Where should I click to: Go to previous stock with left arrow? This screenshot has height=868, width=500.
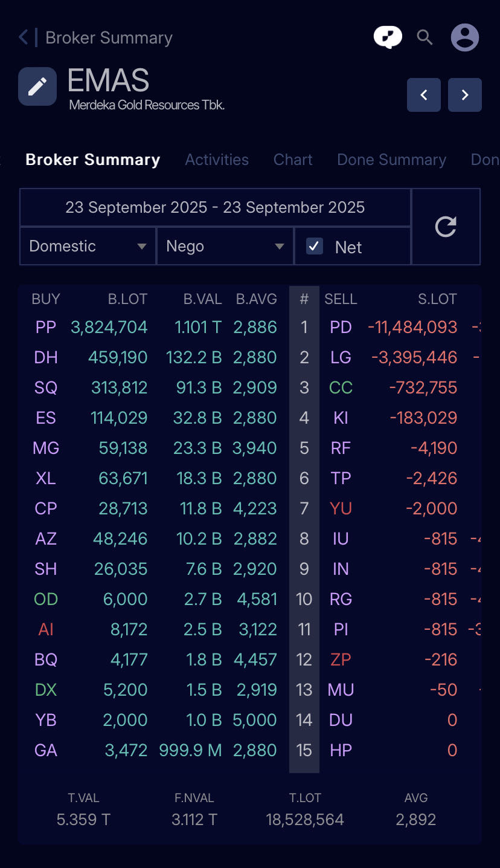point(424,95)
